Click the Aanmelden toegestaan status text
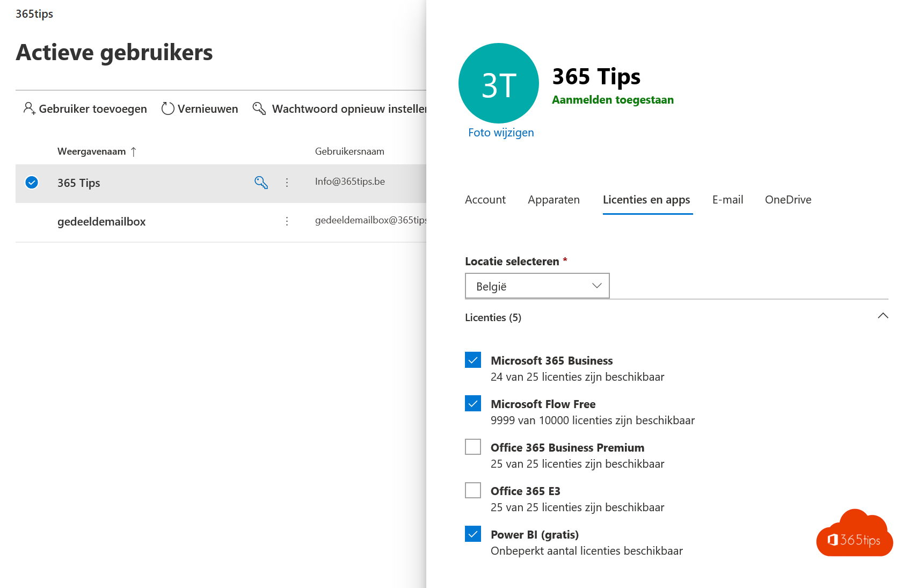The height and width of the screenshot is (588, 910). [x=613, y=100]
